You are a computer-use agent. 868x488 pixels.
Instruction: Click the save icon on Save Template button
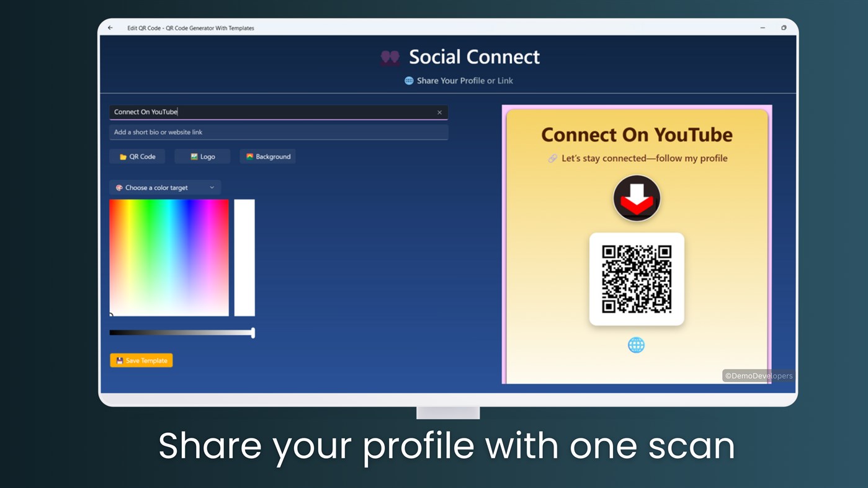tap(119, 360)
